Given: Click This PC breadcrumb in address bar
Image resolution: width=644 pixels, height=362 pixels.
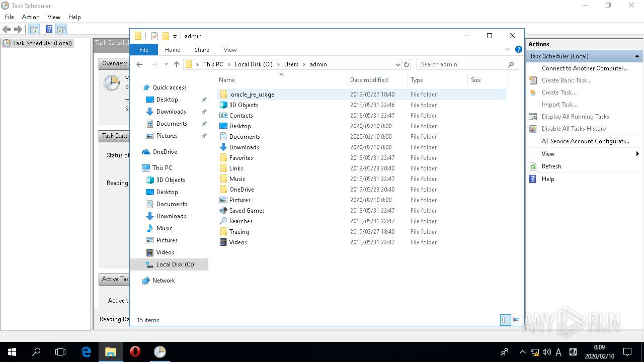Looking at the screenshot, I should pyautogui.click(x=213, y=64).
